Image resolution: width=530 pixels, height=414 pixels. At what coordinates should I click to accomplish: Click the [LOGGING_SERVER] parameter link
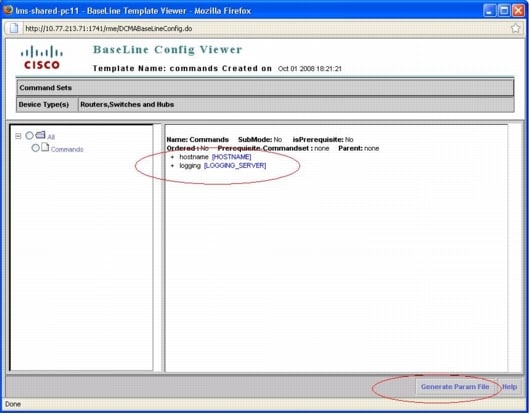pyautogui.click(x=235, y=166)
